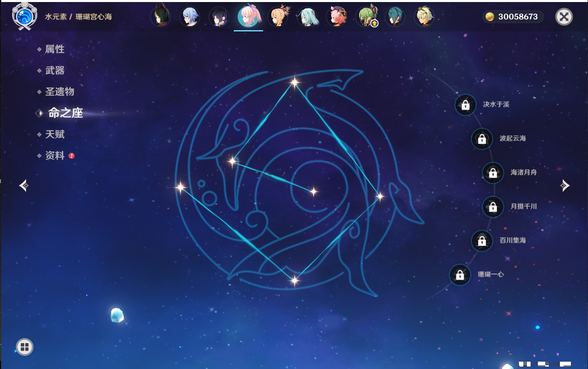Click the rightmost star of the constellation
The height and width of the screenshot is (369, 588).
(x=380, y=197)
